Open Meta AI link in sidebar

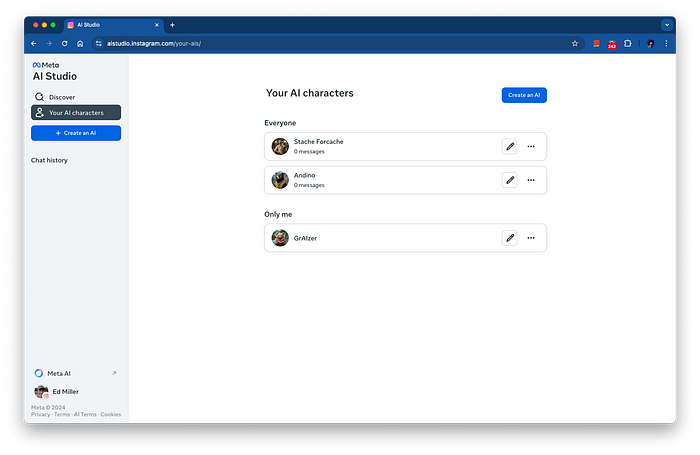76,373
